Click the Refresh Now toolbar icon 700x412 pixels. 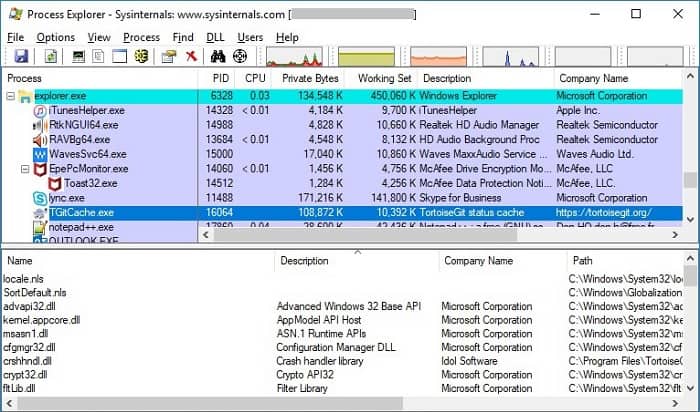pos(50,56)
